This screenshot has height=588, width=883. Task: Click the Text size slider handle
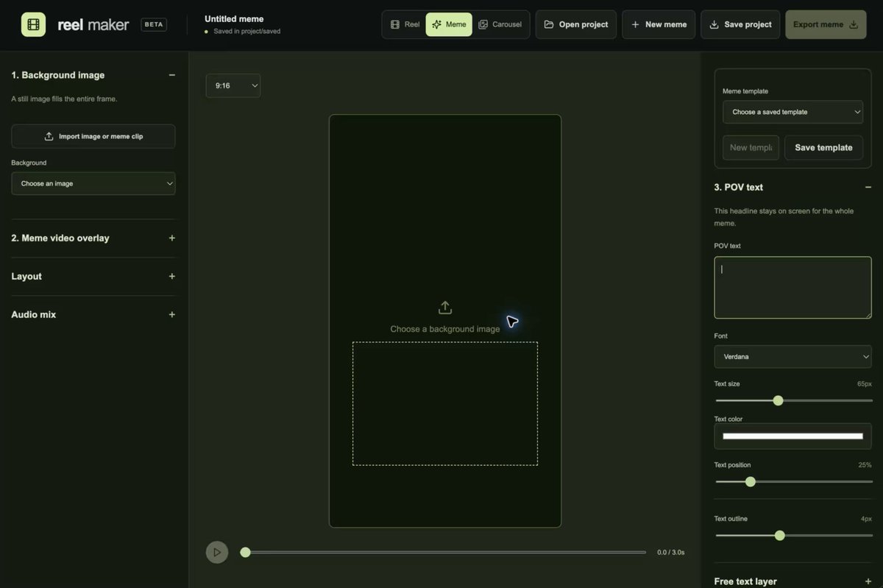point(778,400)
